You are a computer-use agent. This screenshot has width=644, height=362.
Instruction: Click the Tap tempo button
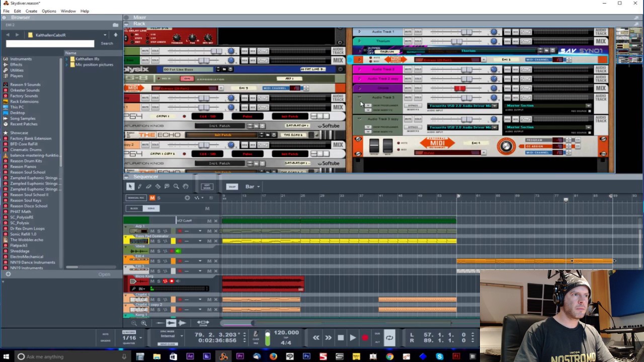tap(285, 337)
